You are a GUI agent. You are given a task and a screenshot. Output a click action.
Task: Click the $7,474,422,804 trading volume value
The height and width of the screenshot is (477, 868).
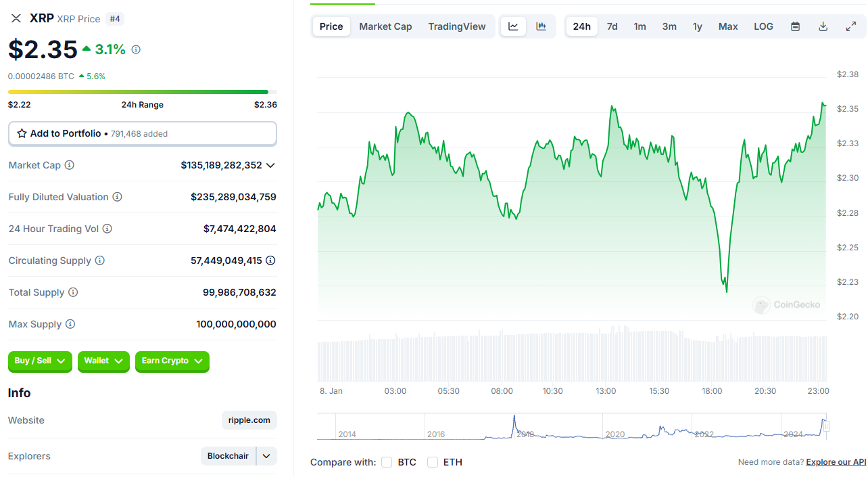click(x=239, y=229)
